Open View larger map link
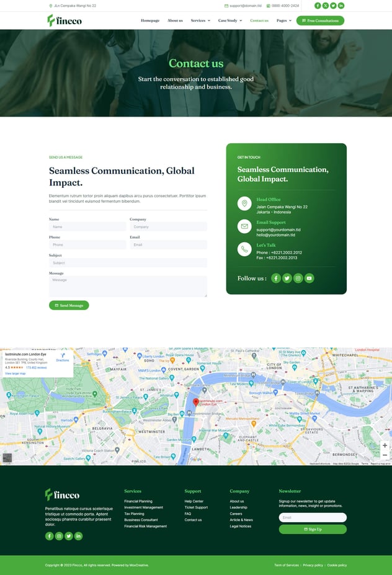The image size is (392, 575). point(16,373)
